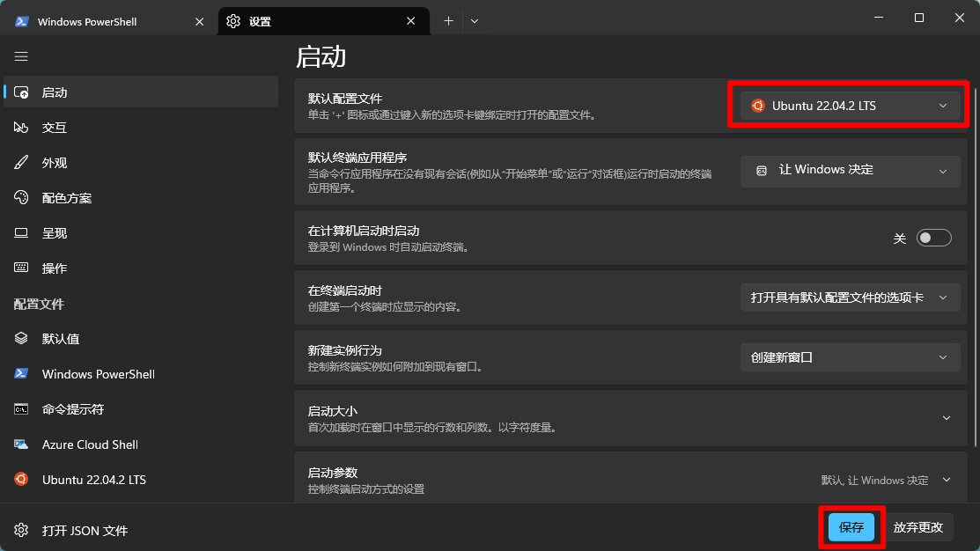Screen dimensions: 980x551
Task: Click the 默认, 让 Windows 决定 value text
Action: pos(874,480)
